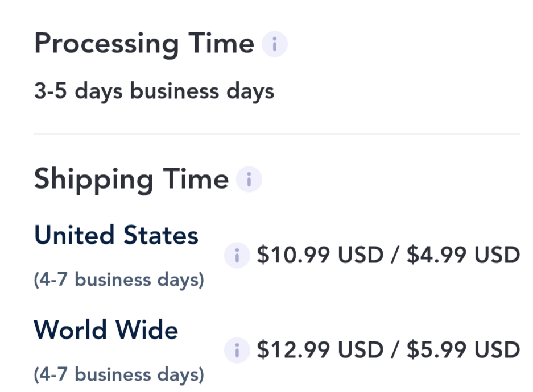The height and width of the screenshot is (392, 533).
Task: Click the $4.99 USD shipping price
Action: pos(463,255)
